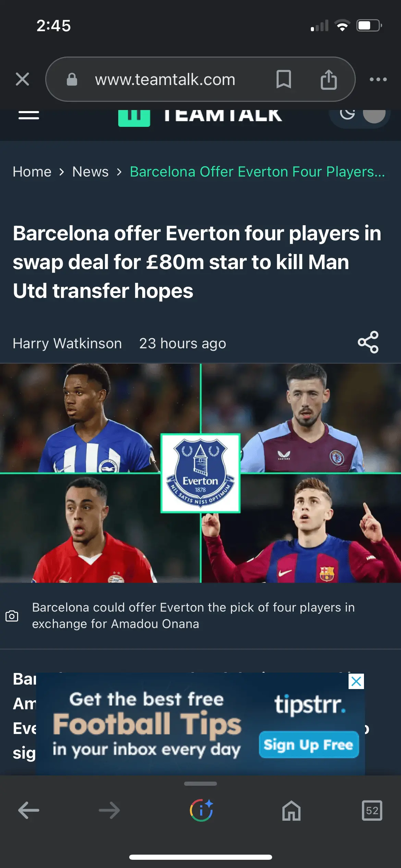Tap the Everton crest image
The height and width of the screenshot is (868, 401).
tap(200, 473)
